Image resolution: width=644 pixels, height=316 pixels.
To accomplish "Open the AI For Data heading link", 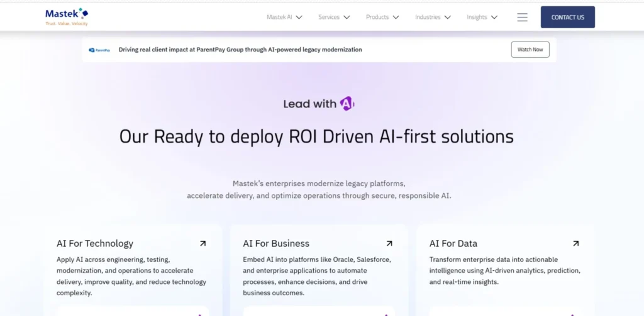I will coord(453,244).
